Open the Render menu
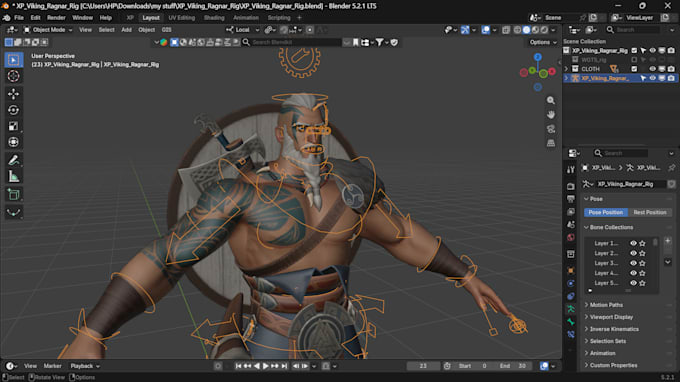The image size is (680, 382). pos(56,18)
